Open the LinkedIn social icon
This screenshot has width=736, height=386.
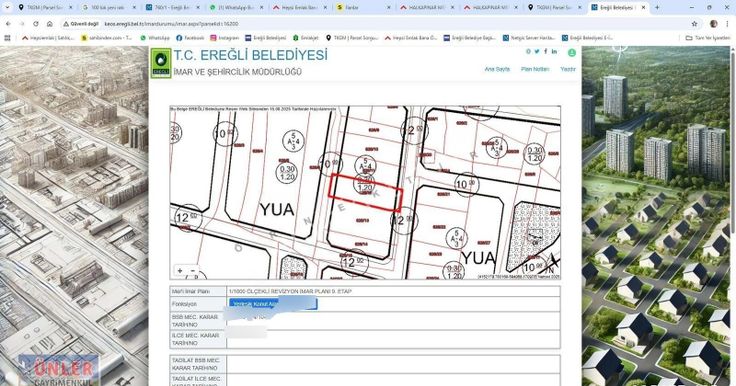coord(554,52)
